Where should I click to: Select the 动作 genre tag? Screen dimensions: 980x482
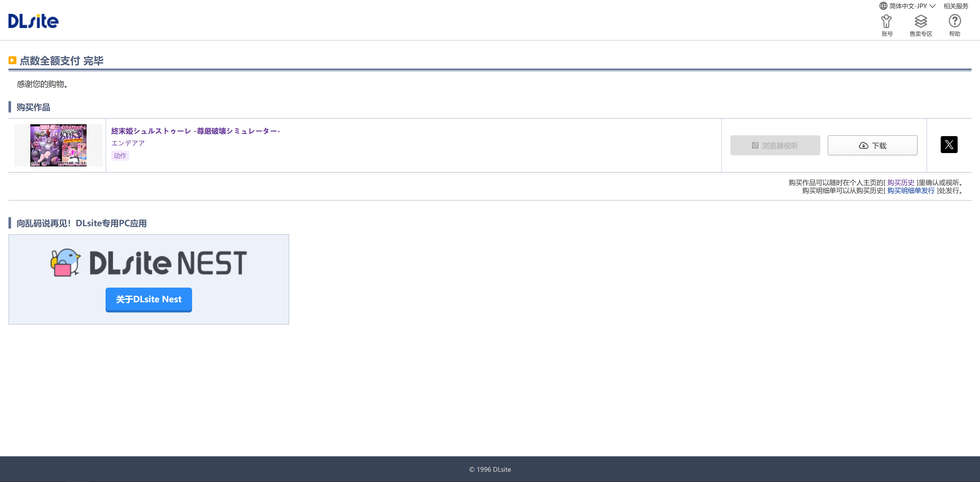(120, 156)
